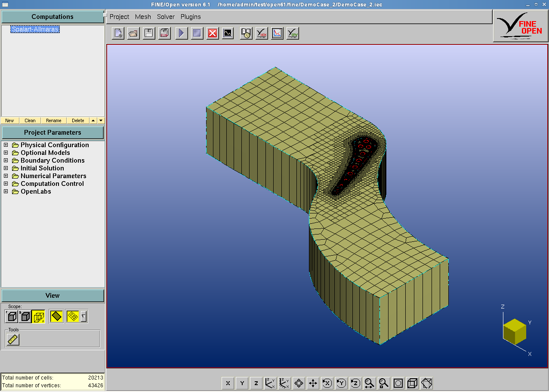Collapse the View panel header

[52, 296]
